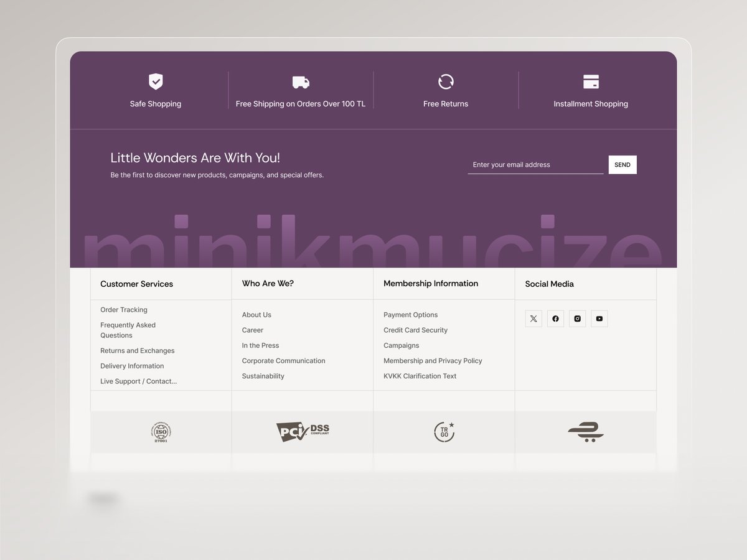This screenshot has height=560, width=747.
Task: Open the X (Twitter) social icon
Action: tap(533, 319)
